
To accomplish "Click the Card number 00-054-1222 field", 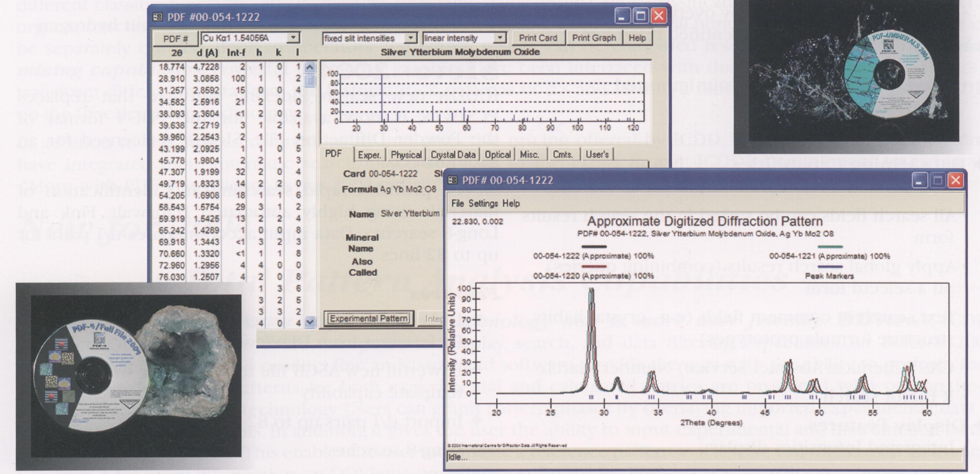I will (x=393, y=174).
